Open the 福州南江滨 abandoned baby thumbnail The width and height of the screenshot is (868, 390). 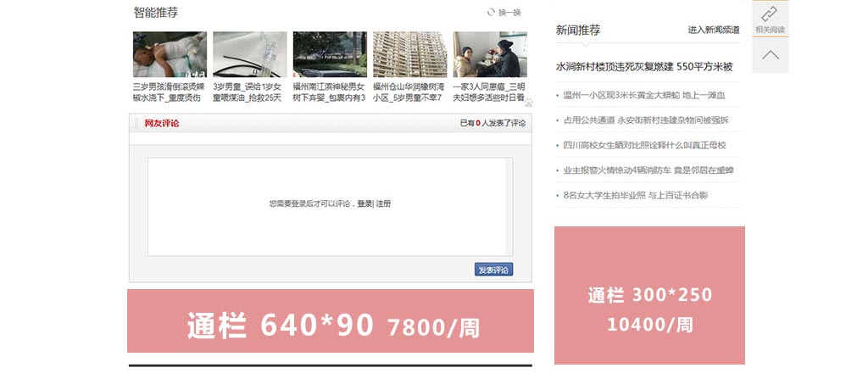pyautogui.click(x=329, y=54)
